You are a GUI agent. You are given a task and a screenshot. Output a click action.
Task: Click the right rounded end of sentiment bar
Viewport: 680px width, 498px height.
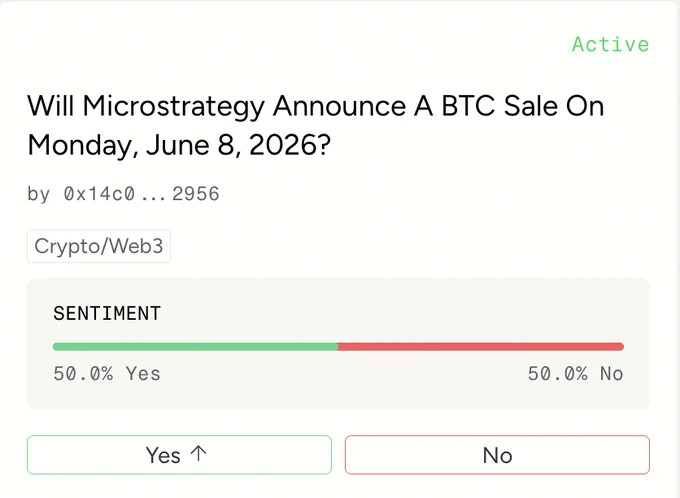[621, 347]
